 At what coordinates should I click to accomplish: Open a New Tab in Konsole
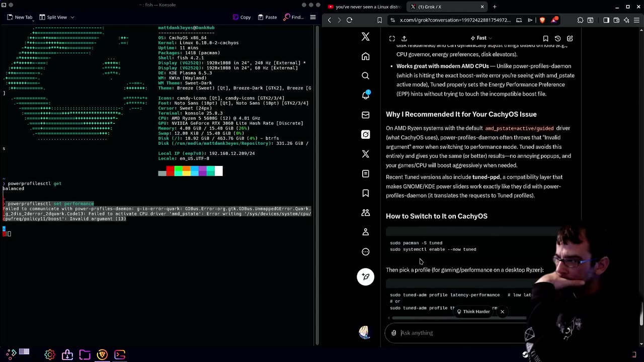(20, 17)
